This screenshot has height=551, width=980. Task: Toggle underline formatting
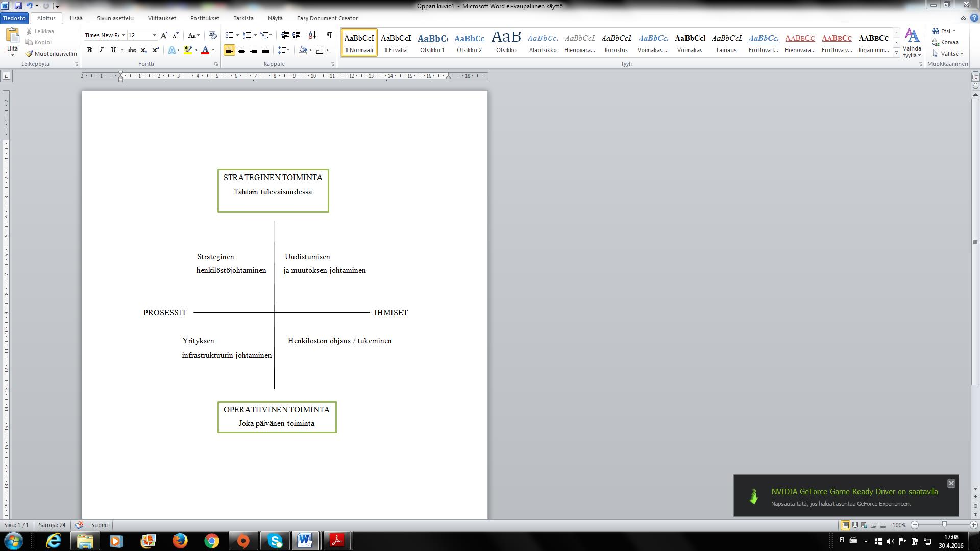[x=113, y=50]
